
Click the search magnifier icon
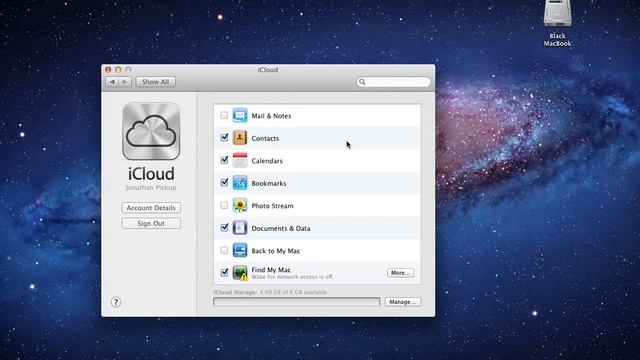pyautogui.click(x=362, y=82)
